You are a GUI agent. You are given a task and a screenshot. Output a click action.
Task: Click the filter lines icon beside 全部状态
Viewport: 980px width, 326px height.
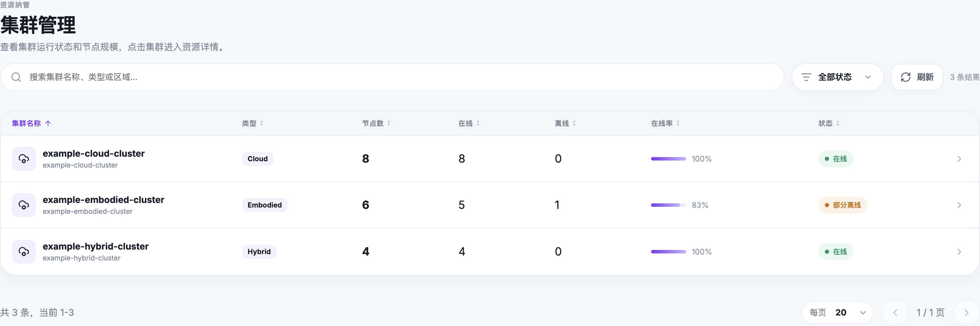tap(806, 77)
